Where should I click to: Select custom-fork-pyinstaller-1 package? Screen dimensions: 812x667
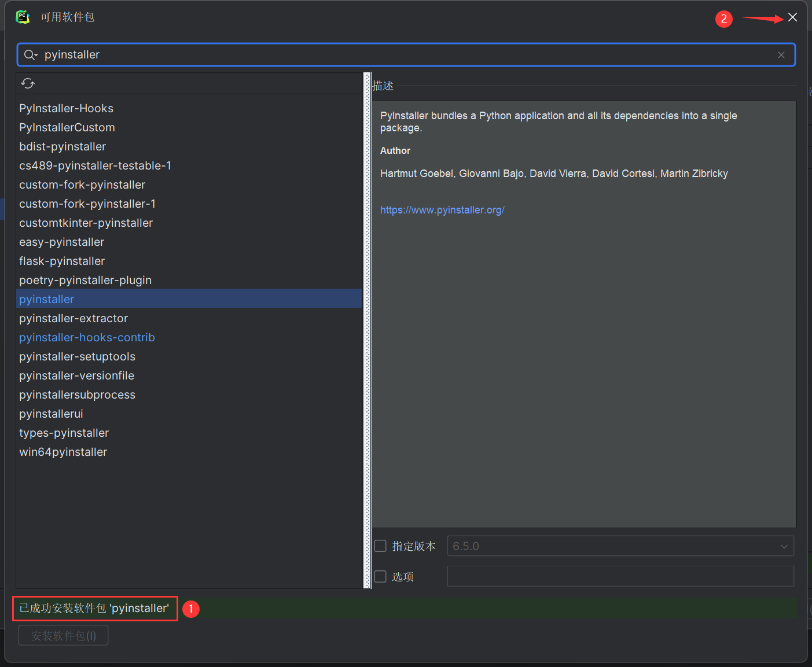tap(189, 204)
